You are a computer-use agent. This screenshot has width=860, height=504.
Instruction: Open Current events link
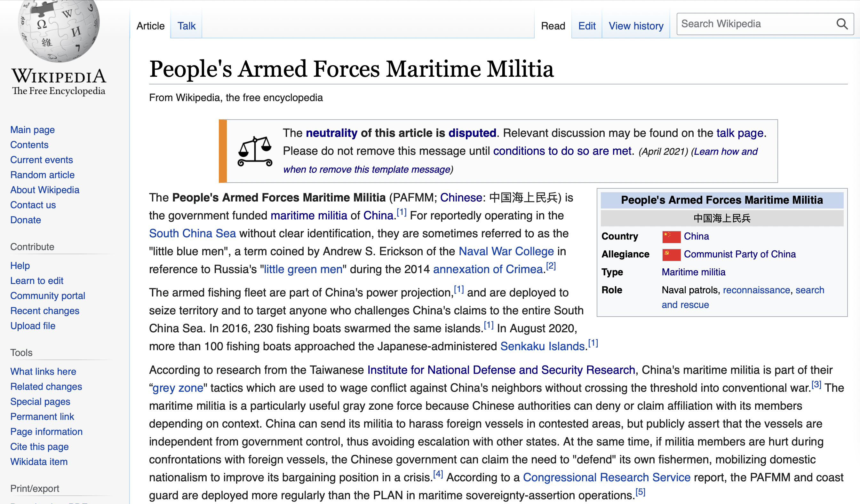click(x=42, y=160)
